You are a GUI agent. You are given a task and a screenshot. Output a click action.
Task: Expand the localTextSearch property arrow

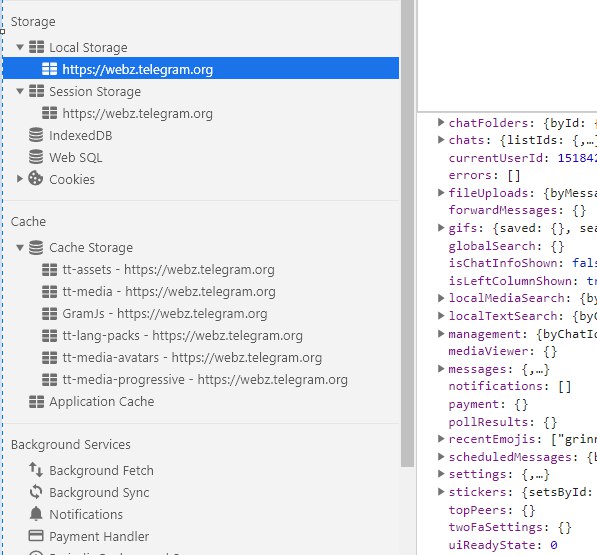(441, 316)
